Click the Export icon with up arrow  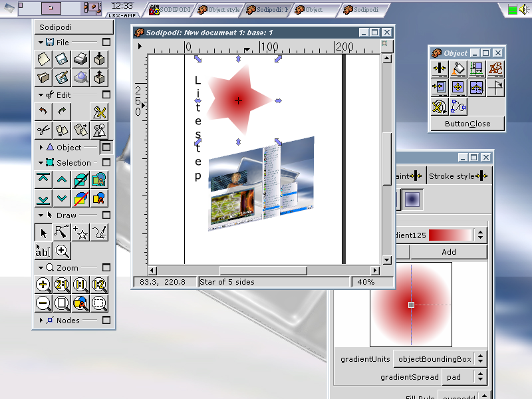(x=99, y=78)
